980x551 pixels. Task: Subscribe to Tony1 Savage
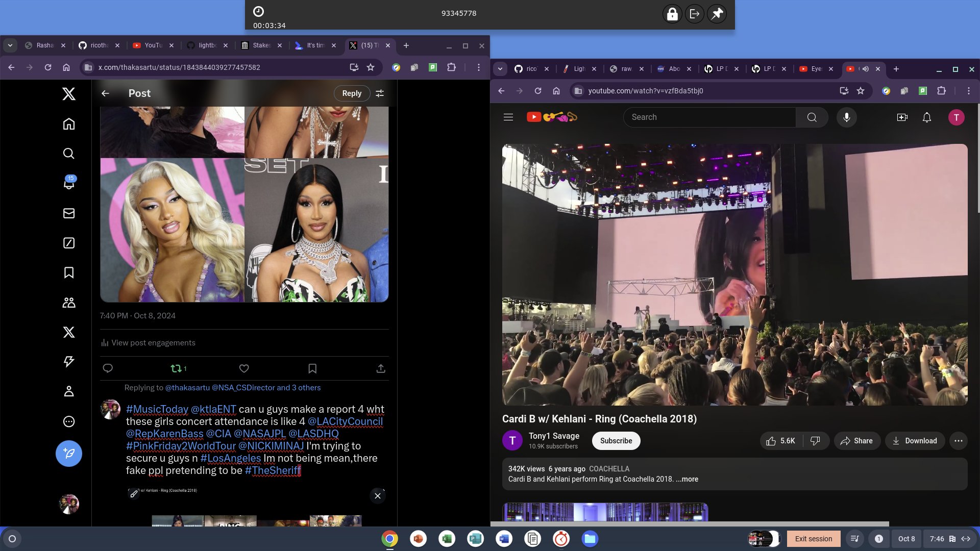(x=616, y=441)
